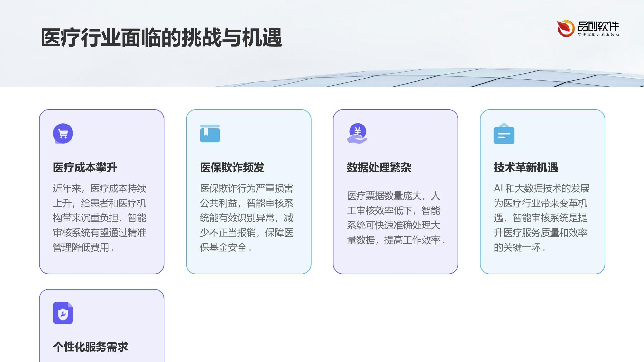Click the shield wrench icon above 个性化服务需求

[x=63, y=313]
